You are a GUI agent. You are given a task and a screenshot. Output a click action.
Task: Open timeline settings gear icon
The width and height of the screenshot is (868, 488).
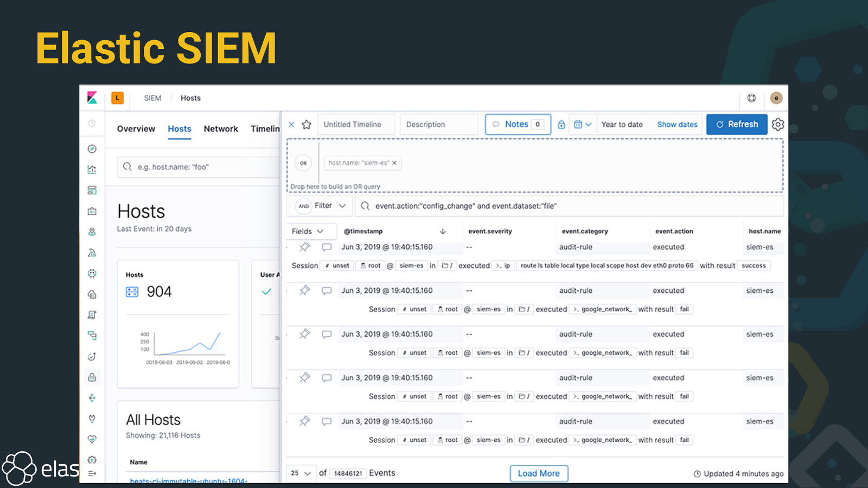(778, 124)
